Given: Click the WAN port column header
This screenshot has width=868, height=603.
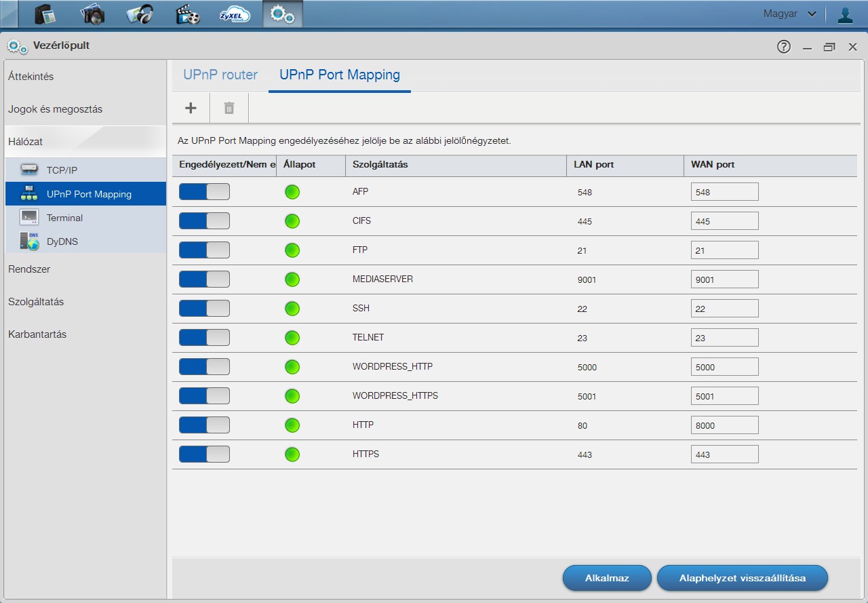Looking at the screenshot, I should 770,165.
